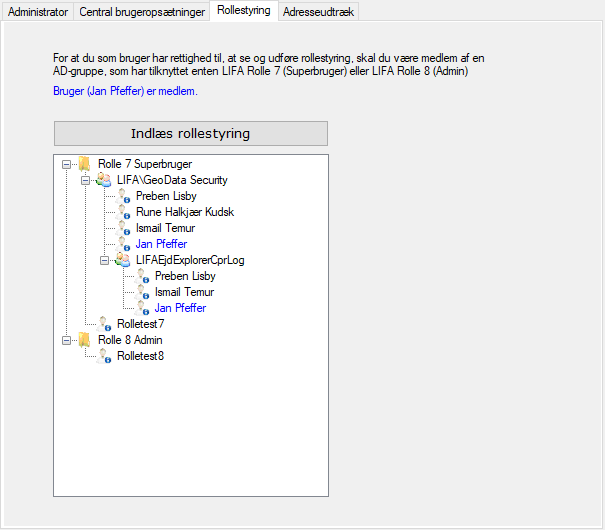Select Jan Pfeffer under LIFA\GeoData Security

pyautogui.click(x=161, y=244)
